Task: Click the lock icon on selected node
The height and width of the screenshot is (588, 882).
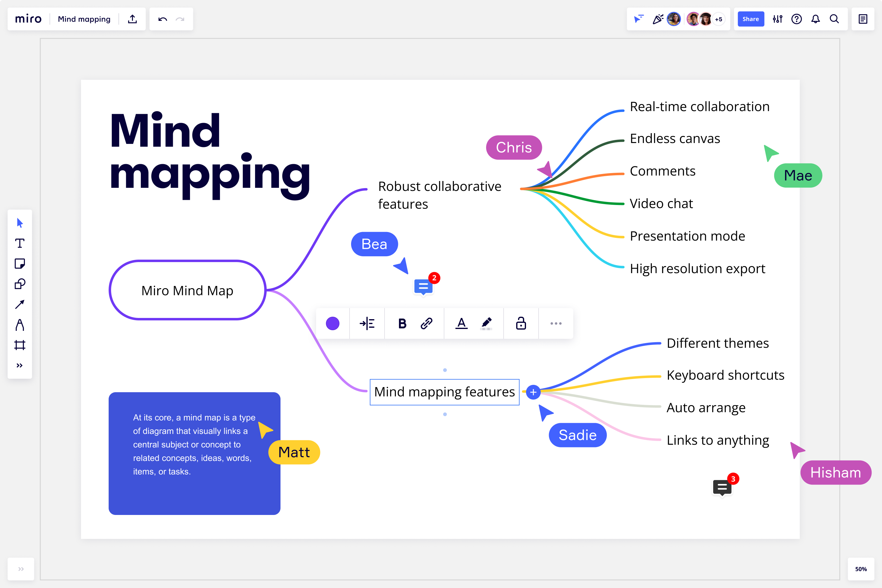Action: point(522,322)
